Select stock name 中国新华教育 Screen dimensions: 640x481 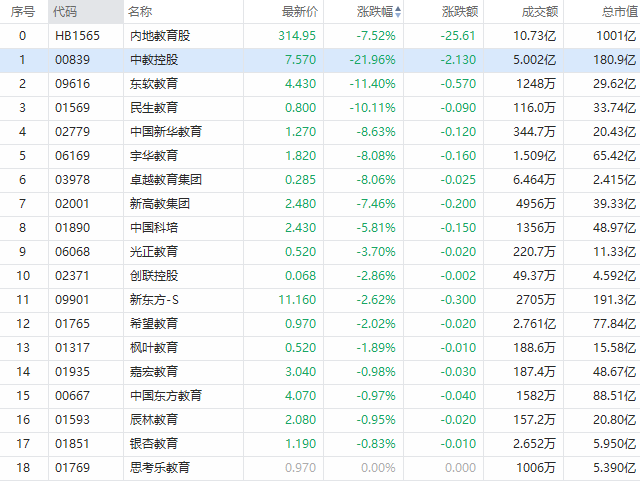coord(166,132)
